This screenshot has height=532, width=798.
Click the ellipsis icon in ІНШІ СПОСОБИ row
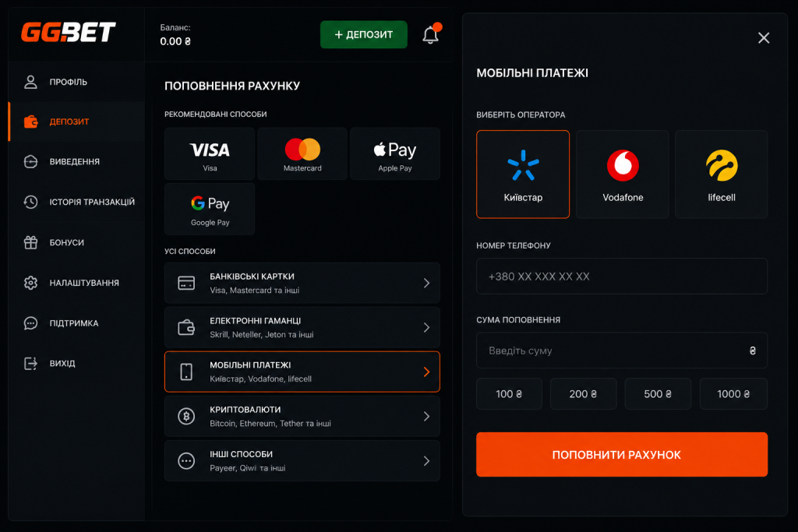pyautogui.click(x=186, y=461)
